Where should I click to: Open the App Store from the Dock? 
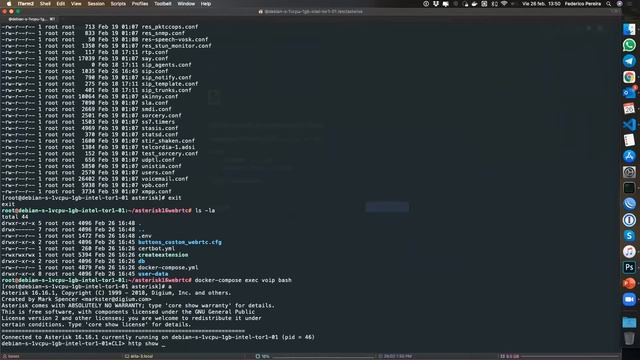[x=629, y=156]
